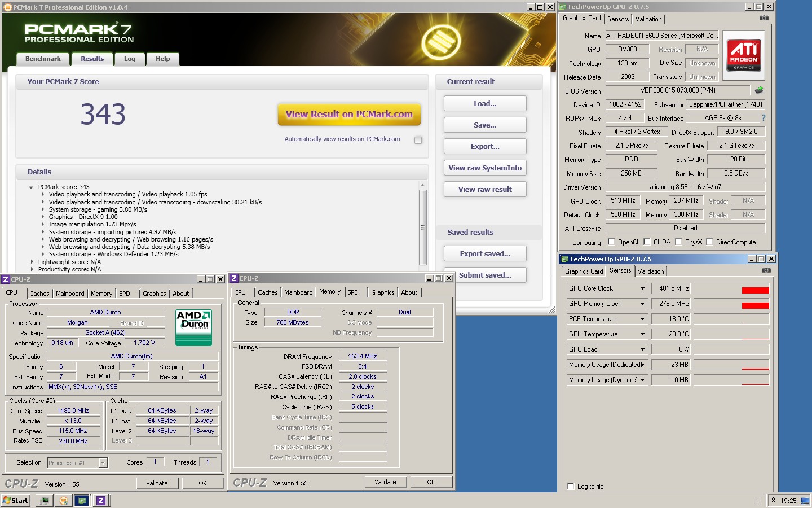Screen dimensions: 812x508
Task: Click View raw SystemInfo button
Action: [x=485, y=168]
